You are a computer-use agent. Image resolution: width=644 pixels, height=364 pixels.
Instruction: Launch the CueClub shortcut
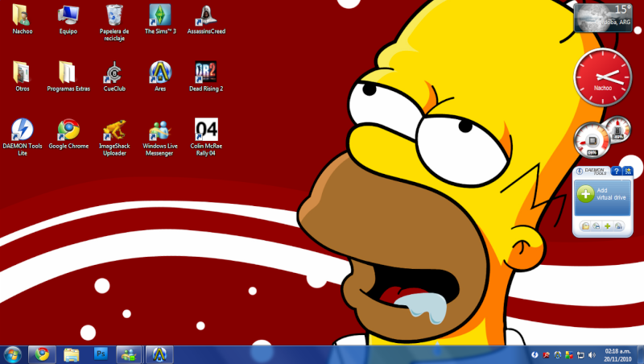pos(114,77)
